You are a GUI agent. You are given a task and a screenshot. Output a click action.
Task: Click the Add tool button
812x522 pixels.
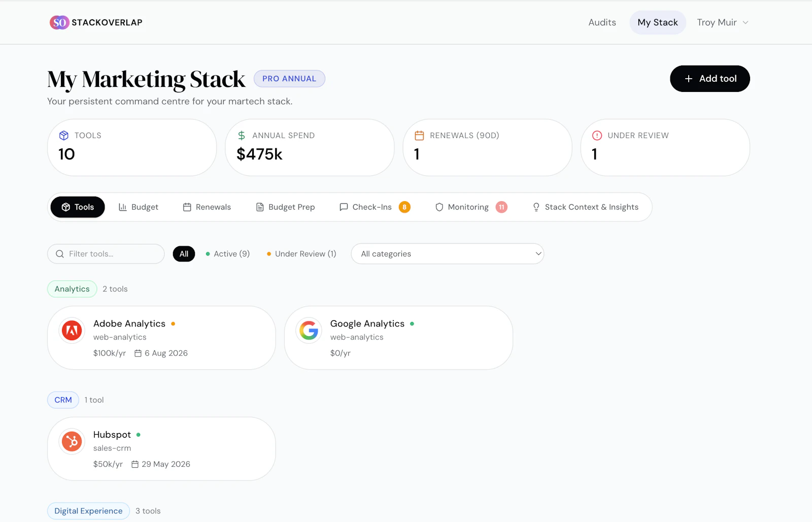(x=710, y=79)
